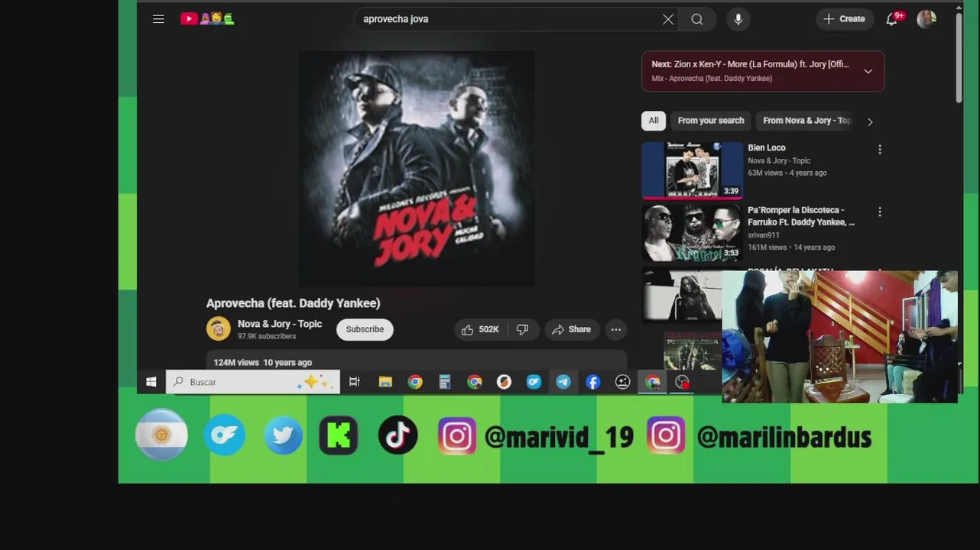Select the 'From Nova & Jory' chip
980x550 pixels.
[x=806, y=121]
